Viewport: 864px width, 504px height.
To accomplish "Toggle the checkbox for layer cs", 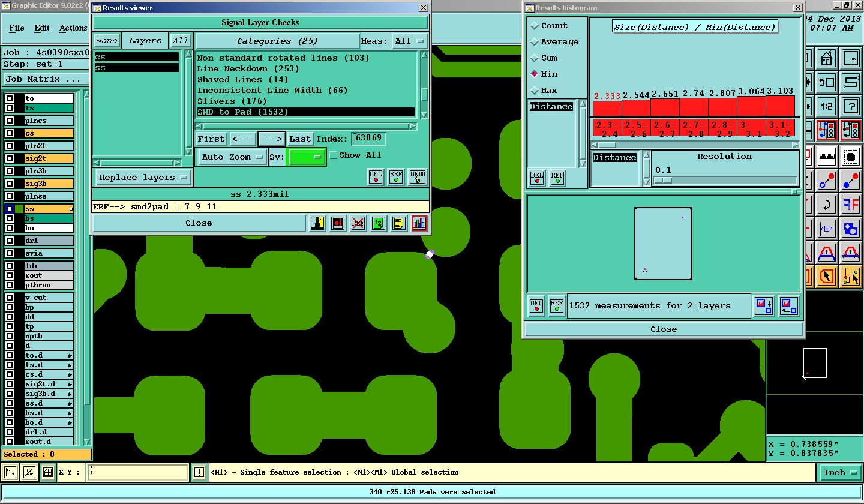I will [10, 133].
